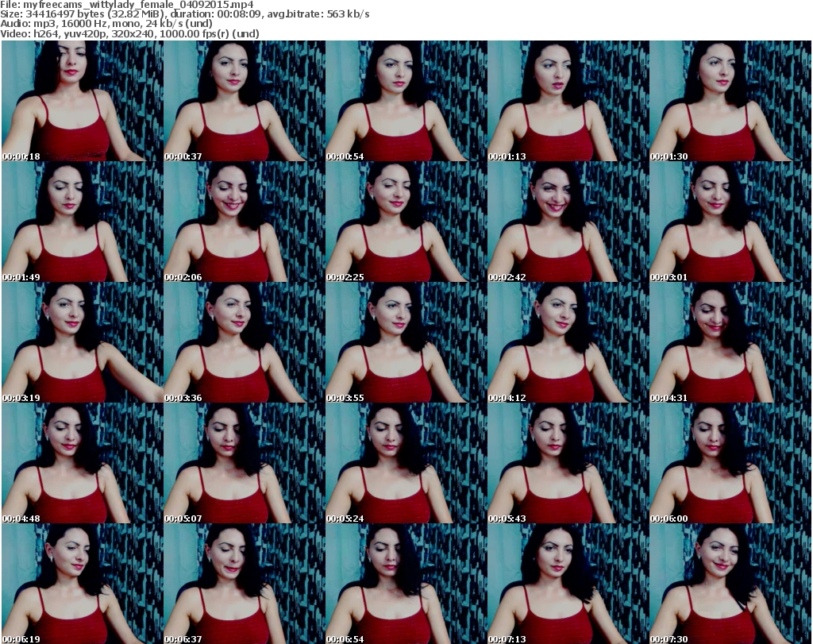
Task: Open the thumbnail at 00:04:48
Action: point(83,464)
